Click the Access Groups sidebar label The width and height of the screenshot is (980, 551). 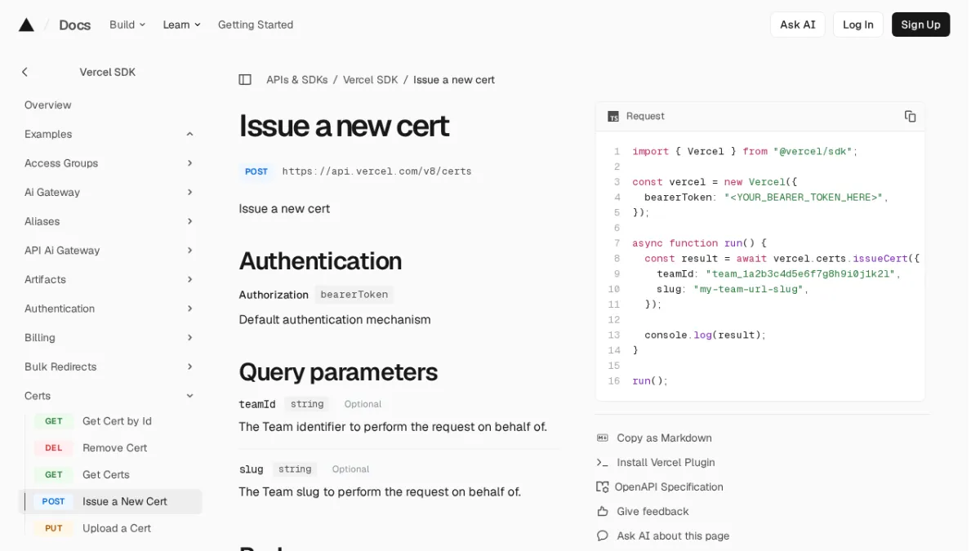pyautogui.click(x=61, y=163)
